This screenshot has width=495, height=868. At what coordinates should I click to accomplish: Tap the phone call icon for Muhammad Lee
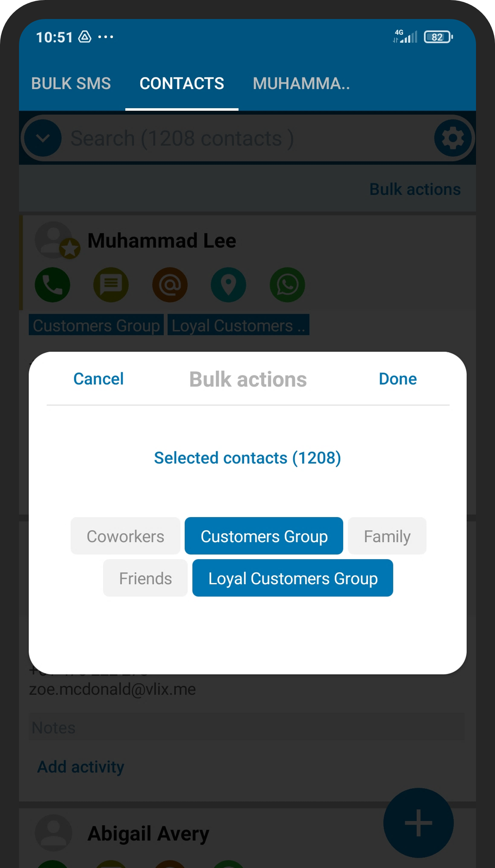pyautogui.click(x=53, y=284)
